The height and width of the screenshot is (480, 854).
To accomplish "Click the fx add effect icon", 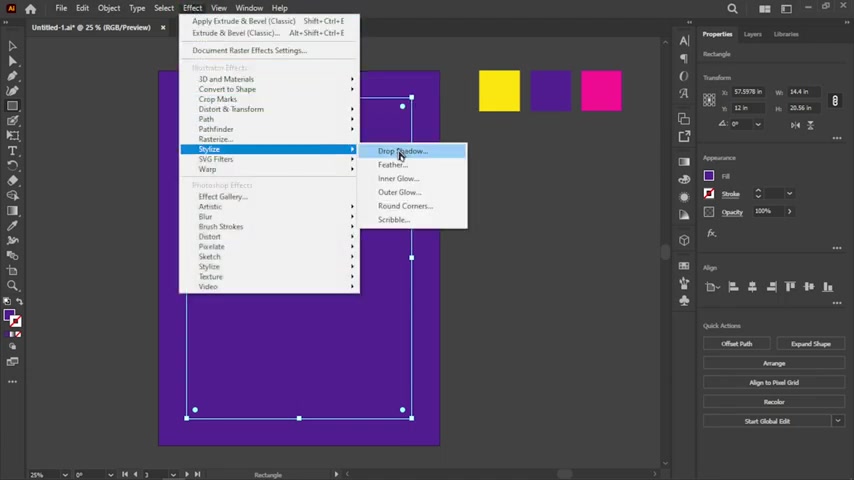I will (x=711, y=233).
